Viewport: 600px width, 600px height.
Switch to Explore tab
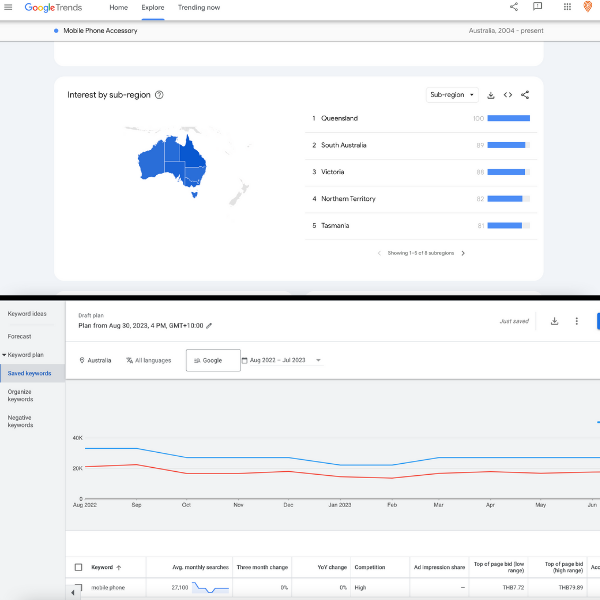point(153,7)
